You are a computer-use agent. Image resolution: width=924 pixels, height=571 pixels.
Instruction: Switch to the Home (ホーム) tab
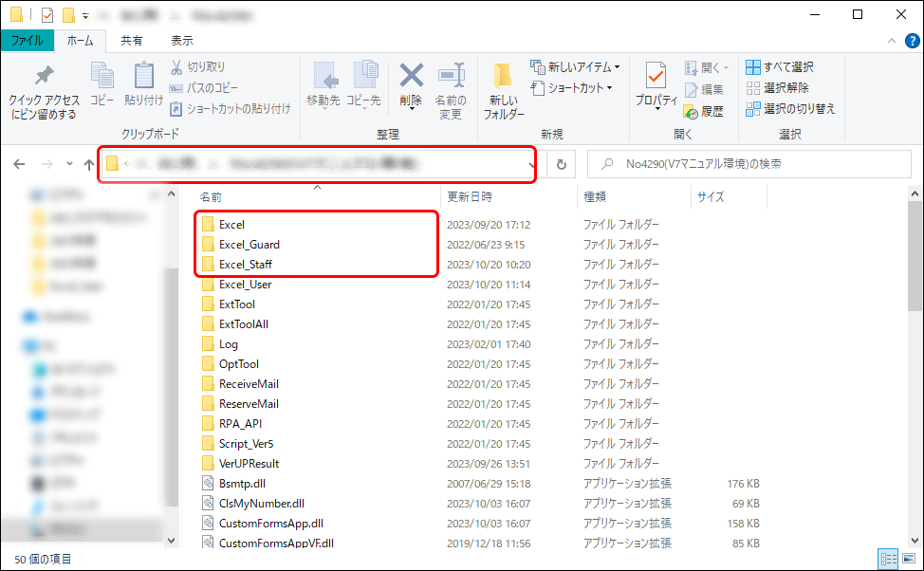pos(80,41)
